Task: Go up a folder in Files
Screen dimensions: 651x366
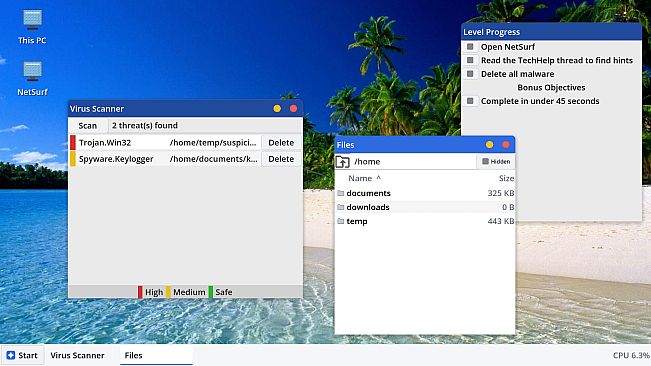Action: [x=343, y=162]
